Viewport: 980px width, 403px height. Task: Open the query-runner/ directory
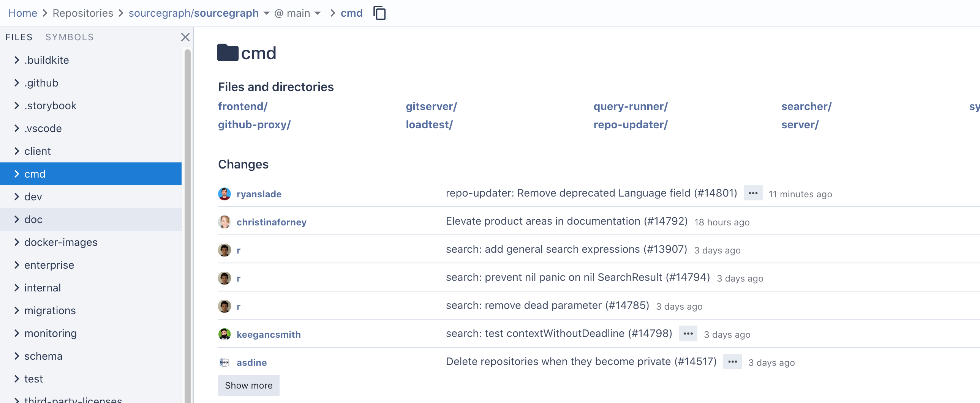point(631,107)
